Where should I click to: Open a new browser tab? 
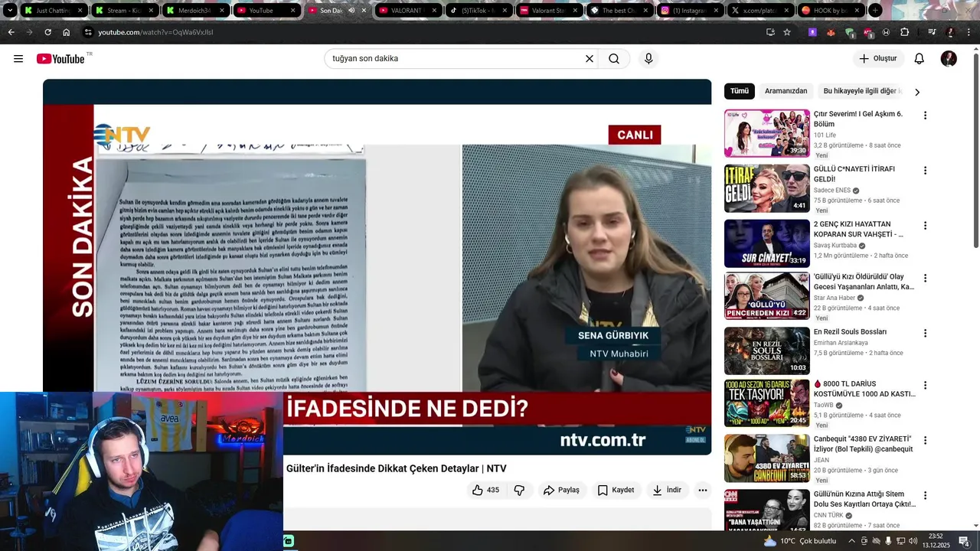875,11
